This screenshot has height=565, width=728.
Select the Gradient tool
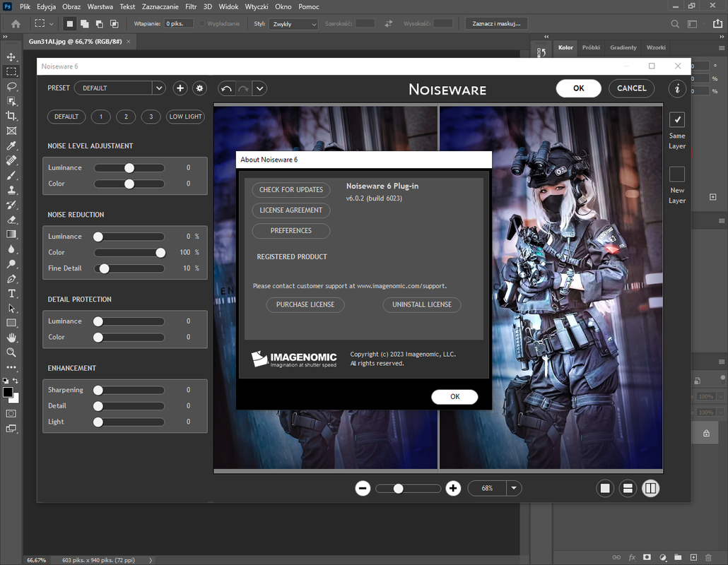click(x=11, y=234)
